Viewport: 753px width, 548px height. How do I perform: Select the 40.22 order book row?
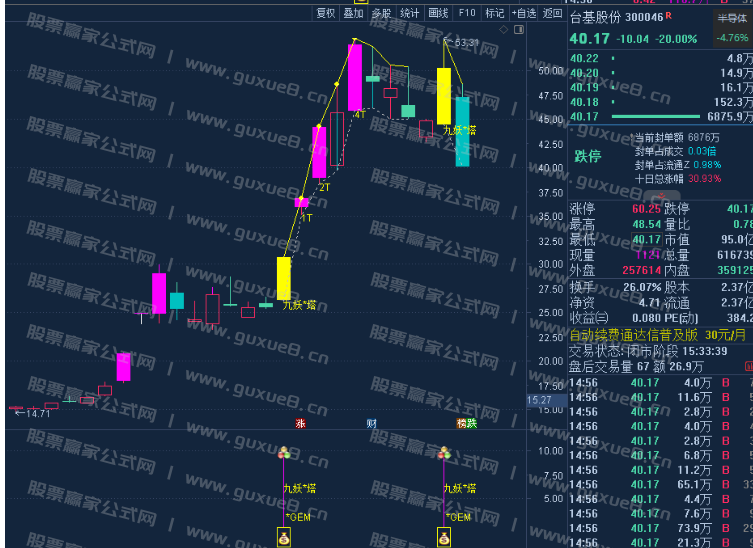[660, 59]
